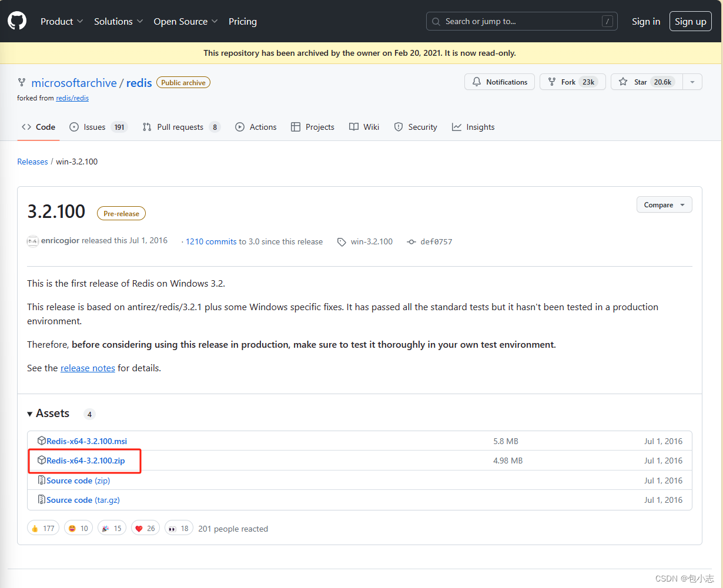Click the Sign in link

[x=646, y=21]
